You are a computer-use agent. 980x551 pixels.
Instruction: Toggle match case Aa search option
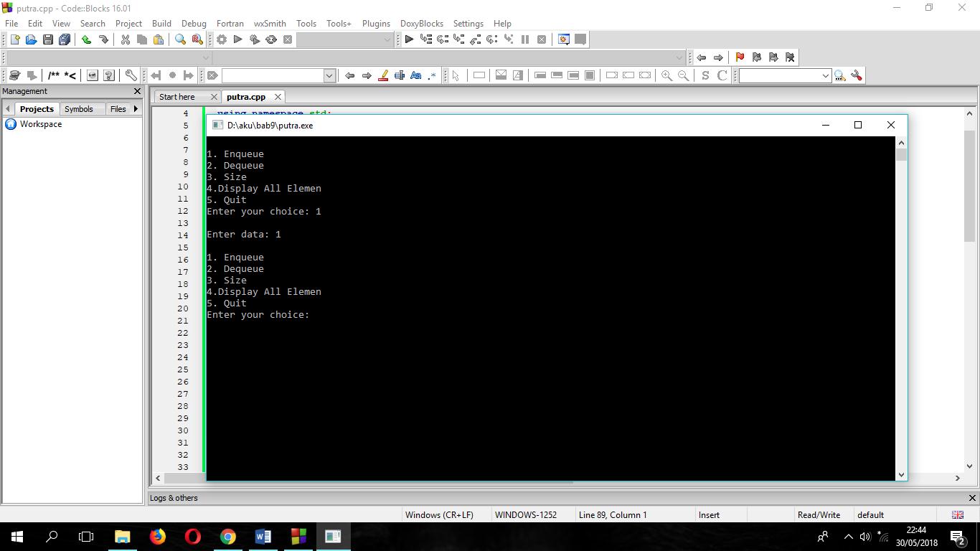click(x=416, y=75)
